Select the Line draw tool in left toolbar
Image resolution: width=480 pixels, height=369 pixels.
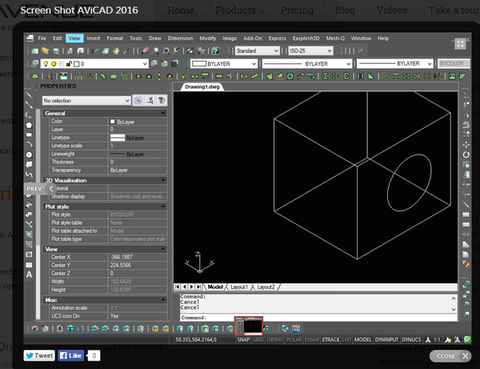click(29, 95)
